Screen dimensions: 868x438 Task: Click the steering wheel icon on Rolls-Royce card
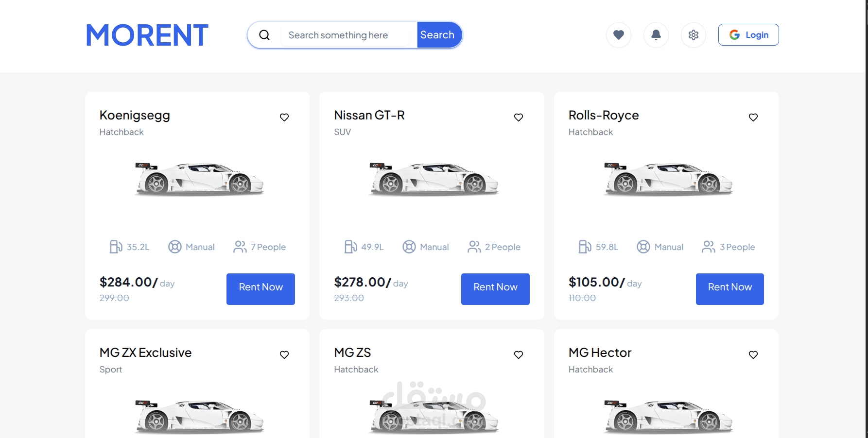click(643, 247)
